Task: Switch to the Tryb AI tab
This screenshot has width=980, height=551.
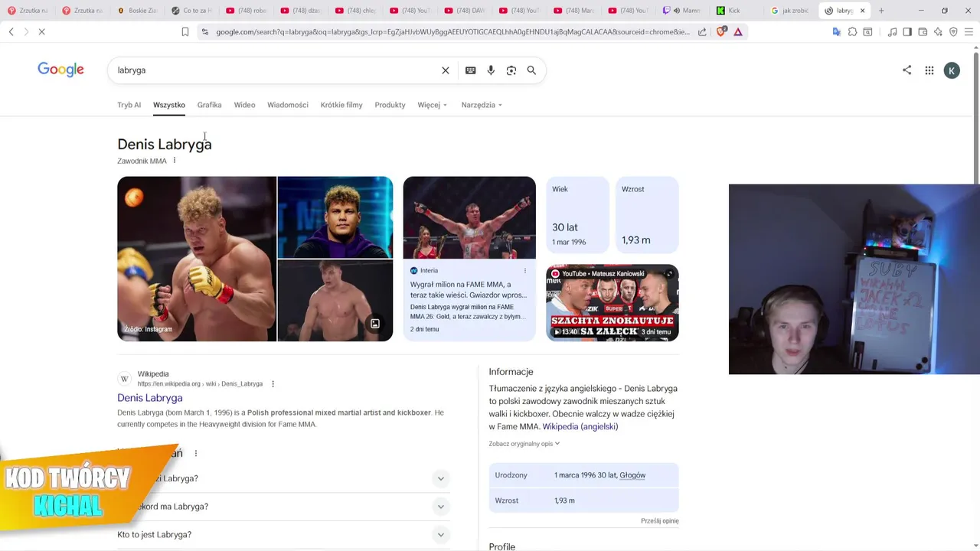Action: click(x=129, y=105)
